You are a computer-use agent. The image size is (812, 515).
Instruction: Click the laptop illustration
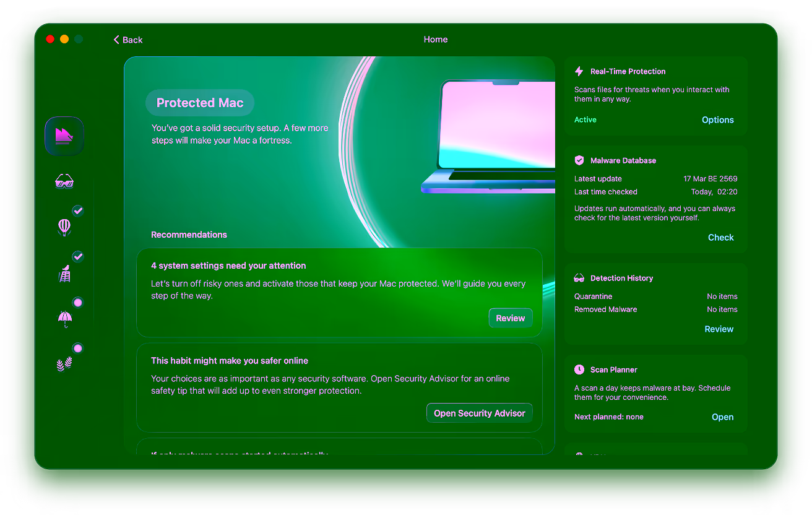point(488,136)
